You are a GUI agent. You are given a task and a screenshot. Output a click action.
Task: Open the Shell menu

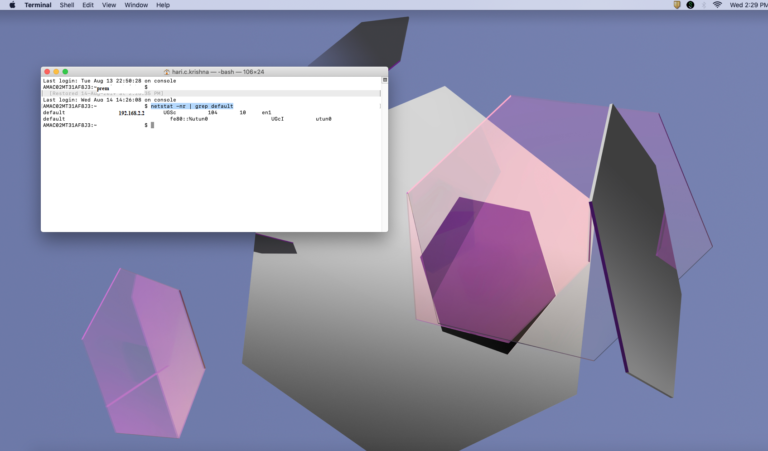[x=67, y=5]
